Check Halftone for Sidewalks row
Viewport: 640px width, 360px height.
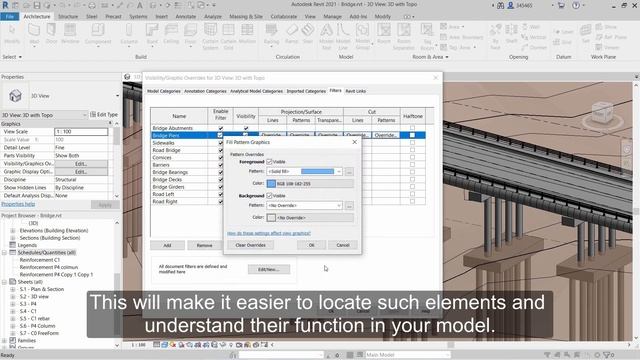tap(412, 142)
